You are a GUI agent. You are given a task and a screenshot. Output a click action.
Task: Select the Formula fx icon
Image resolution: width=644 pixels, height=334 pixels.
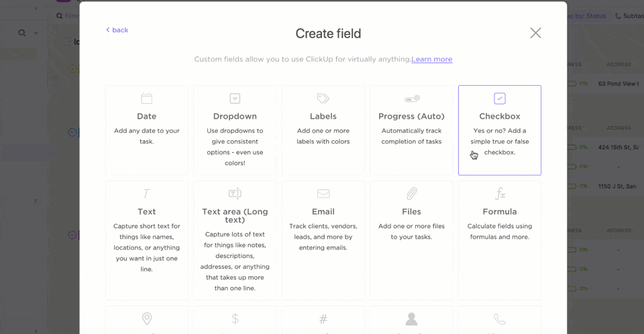[x=500, y=194]
